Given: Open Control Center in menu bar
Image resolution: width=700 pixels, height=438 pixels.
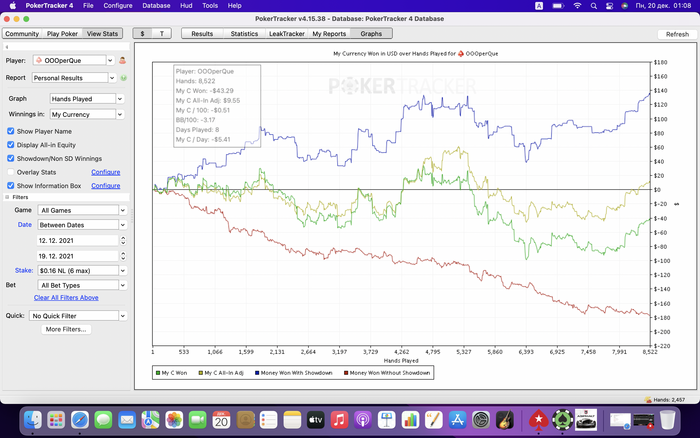Looking at the screenshot, I should click(x=609, y=6).
